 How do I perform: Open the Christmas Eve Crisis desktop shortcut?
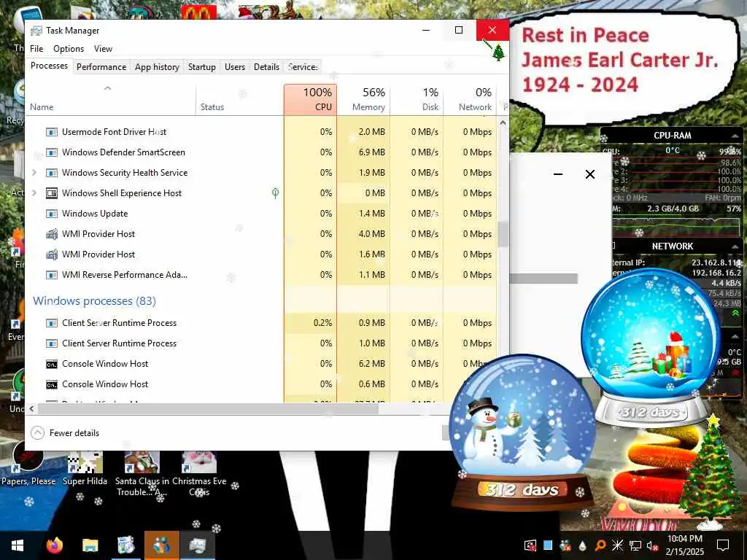click(x=199, y=474)
